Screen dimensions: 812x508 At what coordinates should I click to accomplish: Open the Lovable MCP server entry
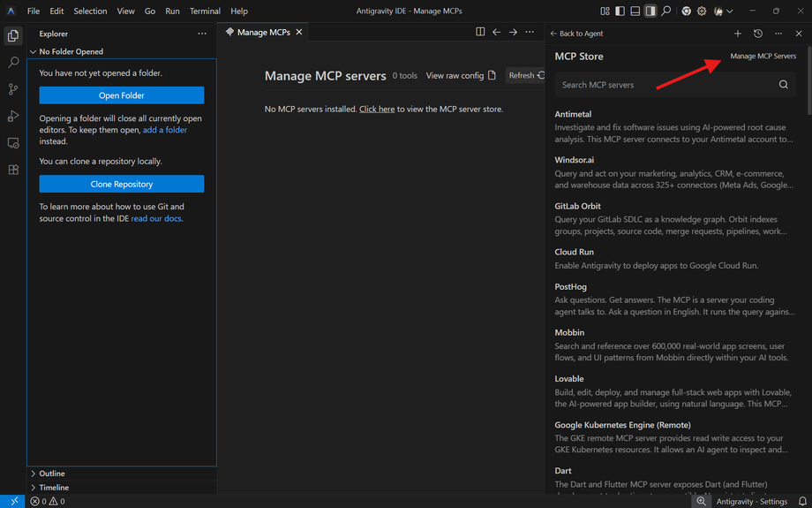point(675,391)
